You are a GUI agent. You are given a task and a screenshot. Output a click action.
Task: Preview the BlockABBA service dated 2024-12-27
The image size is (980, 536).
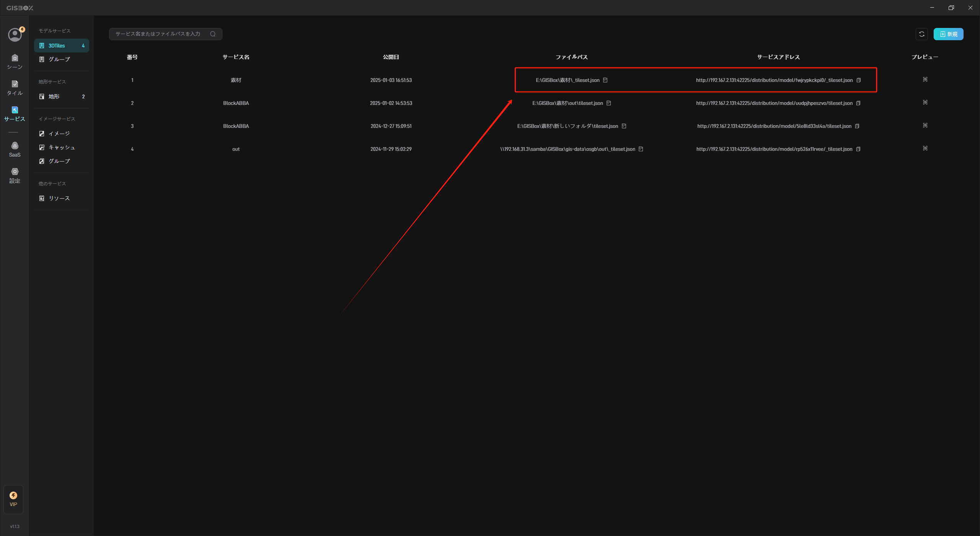(925, 125)
